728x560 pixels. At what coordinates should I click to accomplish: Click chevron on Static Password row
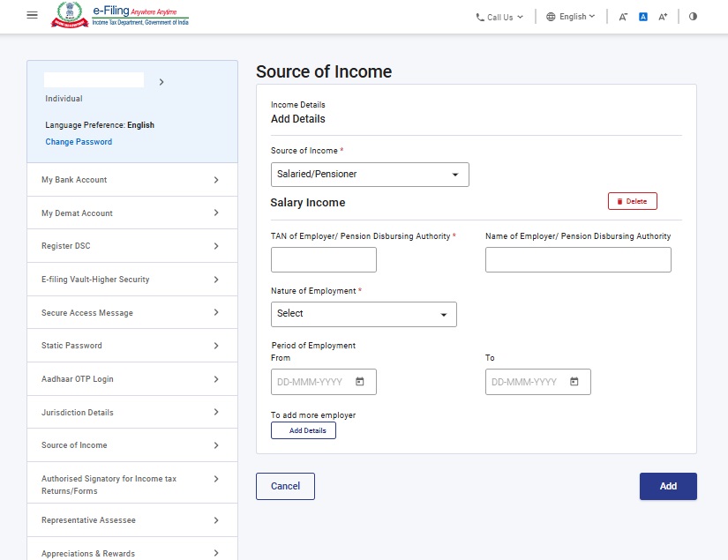click(216, 346)
